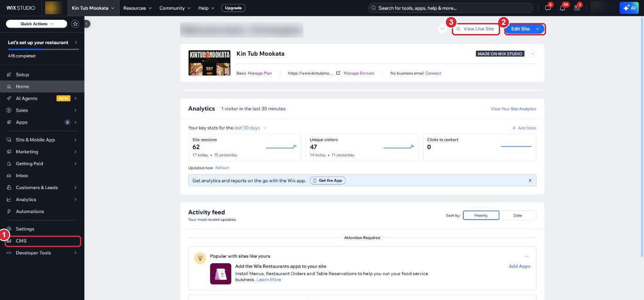Open the Quick Actions dropdown
The image size is (644, 300).
click(37, 24)
